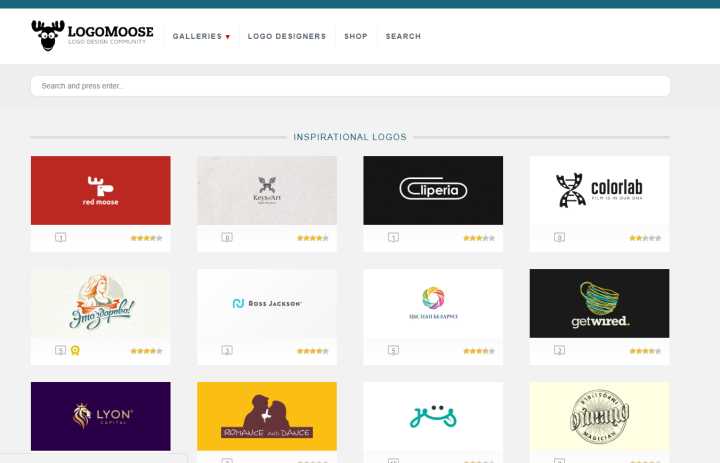Image resolution: width=720 pixels, height=463 pixels.
Task: Click the LogoMoose moose head logo
Action: coord(48,35)
